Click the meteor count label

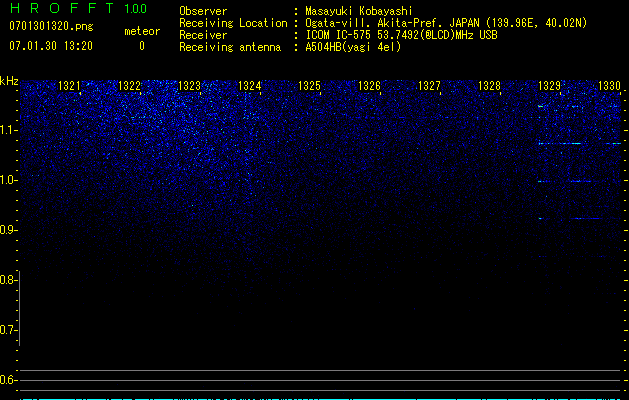point(142,31)
